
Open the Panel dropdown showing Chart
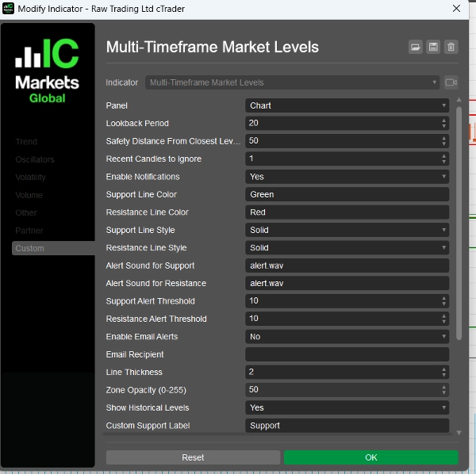point(347,105)
